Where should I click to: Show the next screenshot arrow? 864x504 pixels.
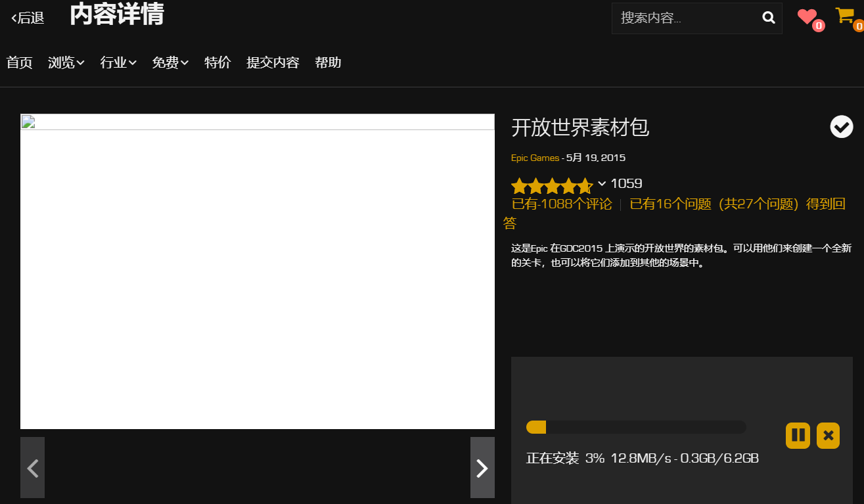pos(482,468)
